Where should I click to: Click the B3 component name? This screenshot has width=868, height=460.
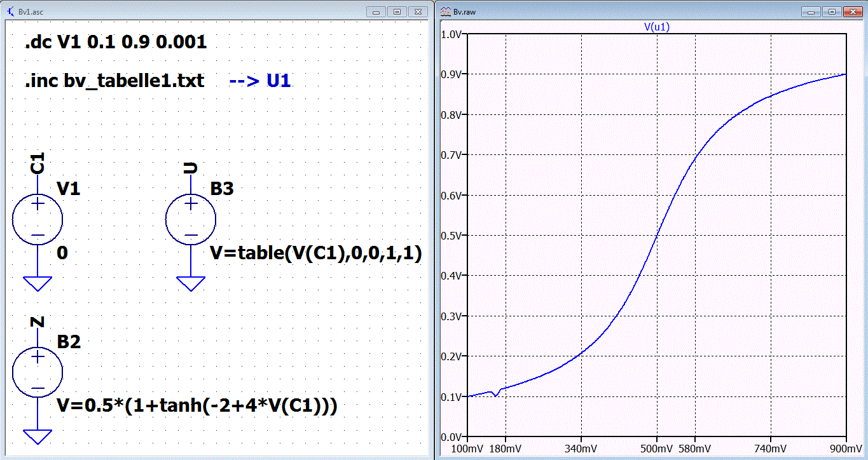coord(222,189)
